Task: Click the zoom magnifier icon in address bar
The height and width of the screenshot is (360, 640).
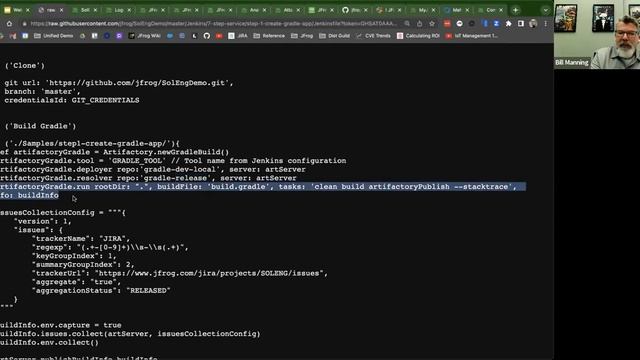Action: coord(407,24)
